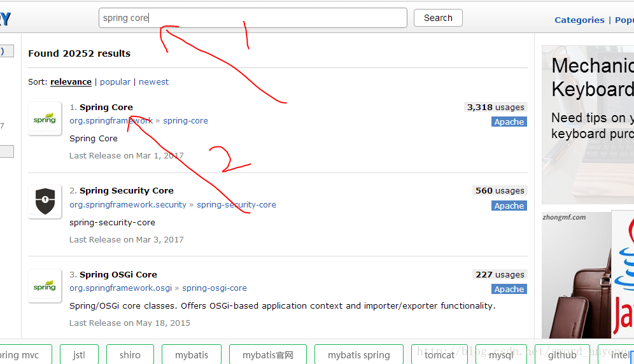The height and width of the screenshot is (364, 634).
Task: Click the 'spring-security-core' description text
Action: pyautogui.click(x=113, y=223)
